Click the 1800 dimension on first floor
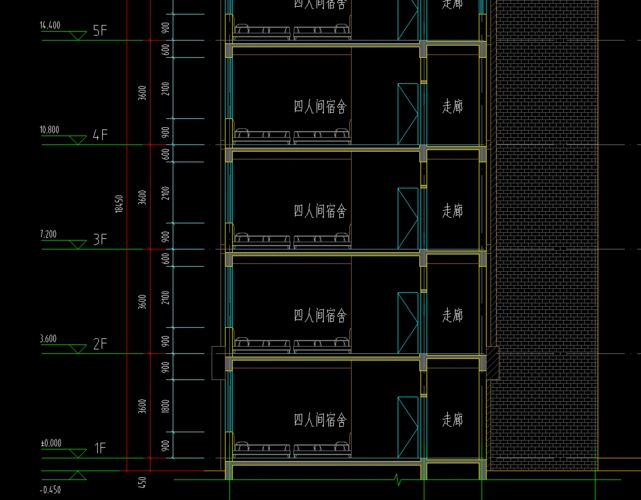This screenshot has width=641, height=500. [x=165, y=406]
